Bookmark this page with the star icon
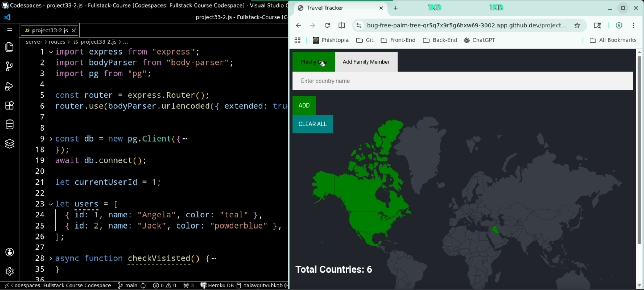 click(577, 26)
